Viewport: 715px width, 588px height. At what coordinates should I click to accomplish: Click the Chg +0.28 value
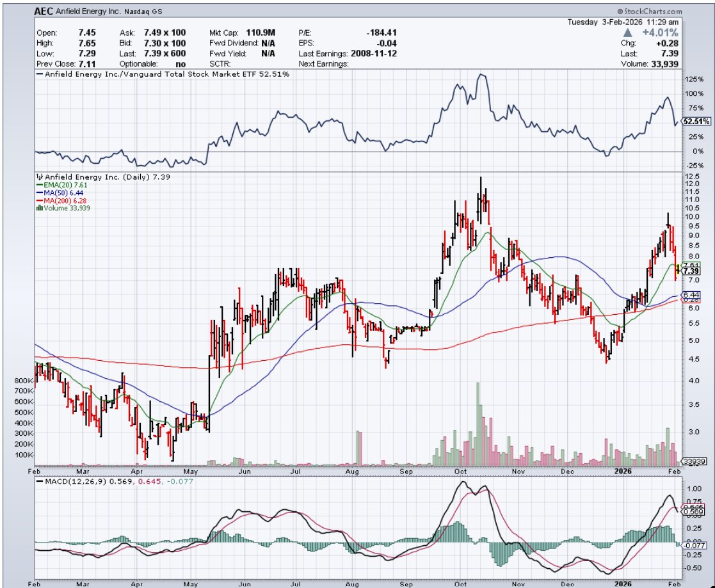(668, 44)
